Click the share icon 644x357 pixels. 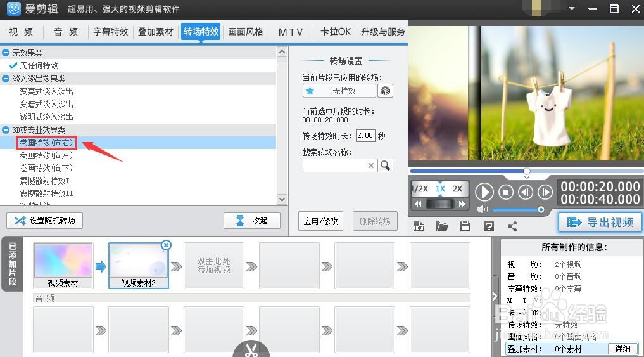[512, 226]
